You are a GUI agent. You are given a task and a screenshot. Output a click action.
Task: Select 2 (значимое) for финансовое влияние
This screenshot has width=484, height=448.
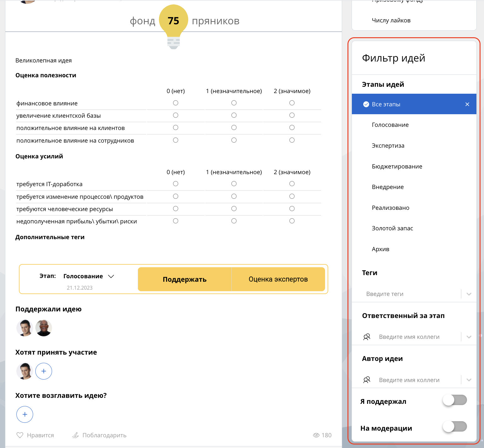[x=292, y=103]
